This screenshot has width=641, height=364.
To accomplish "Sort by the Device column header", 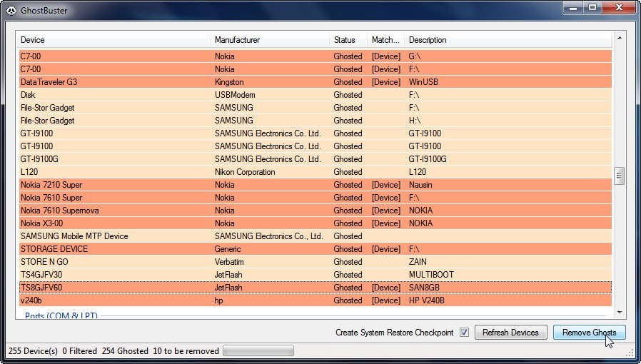I will 114,40.
